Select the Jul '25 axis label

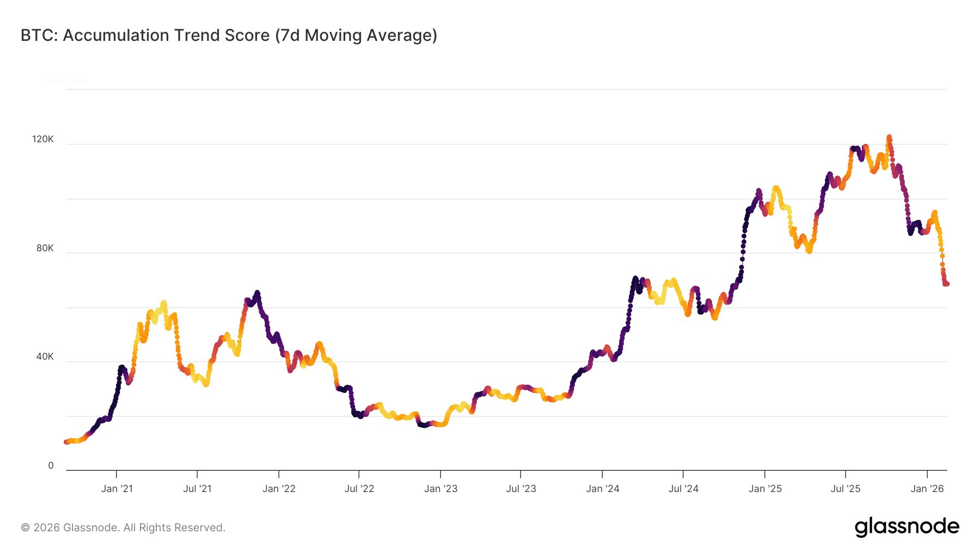coord(846,489)
